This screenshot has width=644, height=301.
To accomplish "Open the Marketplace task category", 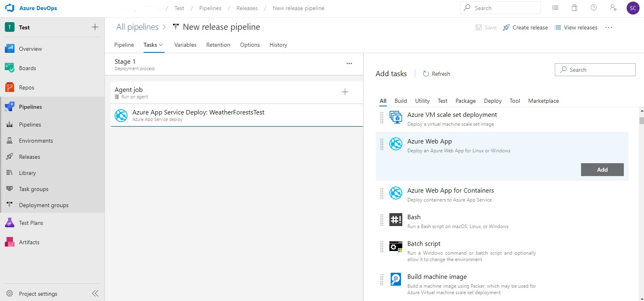I will point(544,101).
